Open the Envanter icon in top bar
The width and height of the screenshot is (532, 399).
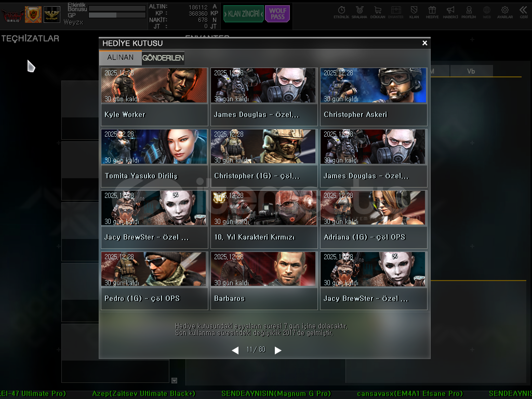tap(395, 12)
